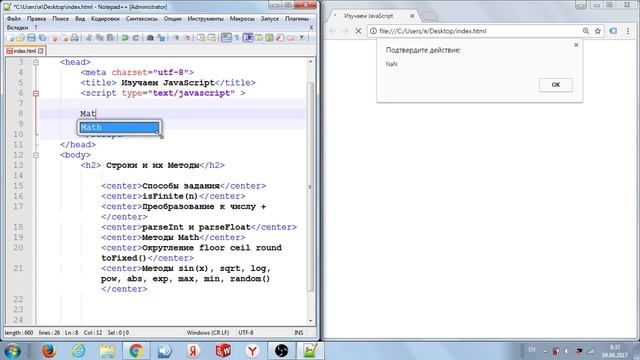Open the Windows Start button

[x=12, y=351]
